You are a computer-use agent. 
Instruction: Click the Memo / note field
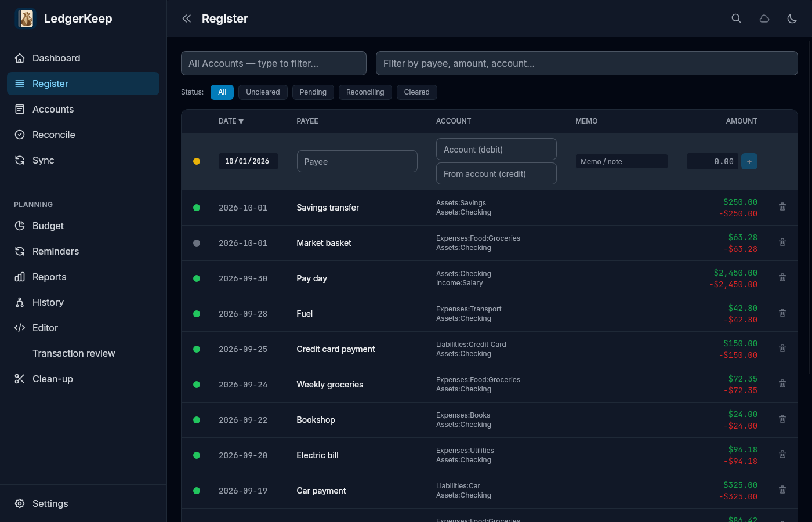[622, 161]
